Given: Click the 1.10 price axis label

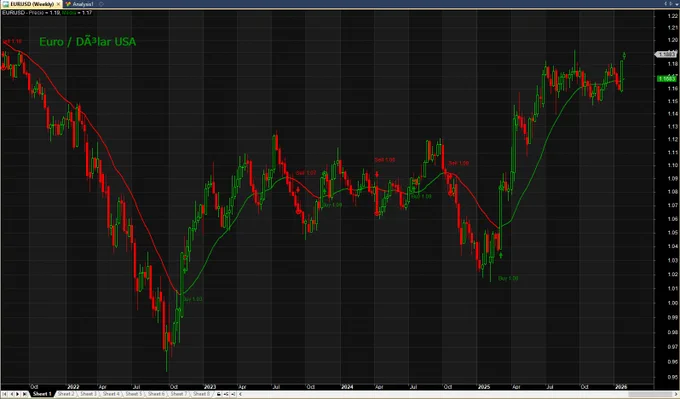Looking at the screenshot, I should (x=673, y=165).
